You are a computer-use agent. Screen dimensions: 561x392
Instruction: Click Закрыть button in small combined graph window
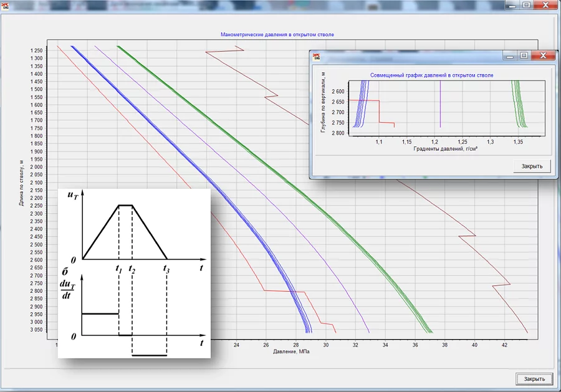[532, 166]
